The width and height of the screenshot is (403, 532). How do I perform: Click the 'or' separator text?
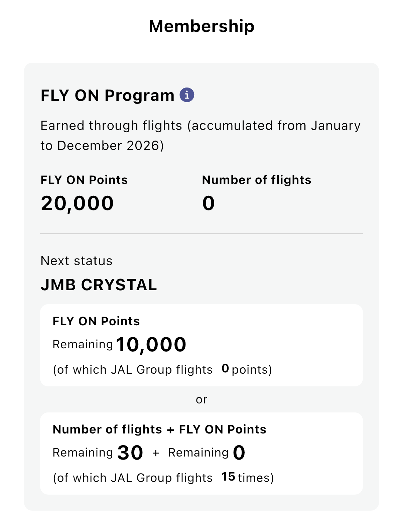(201, 399)
